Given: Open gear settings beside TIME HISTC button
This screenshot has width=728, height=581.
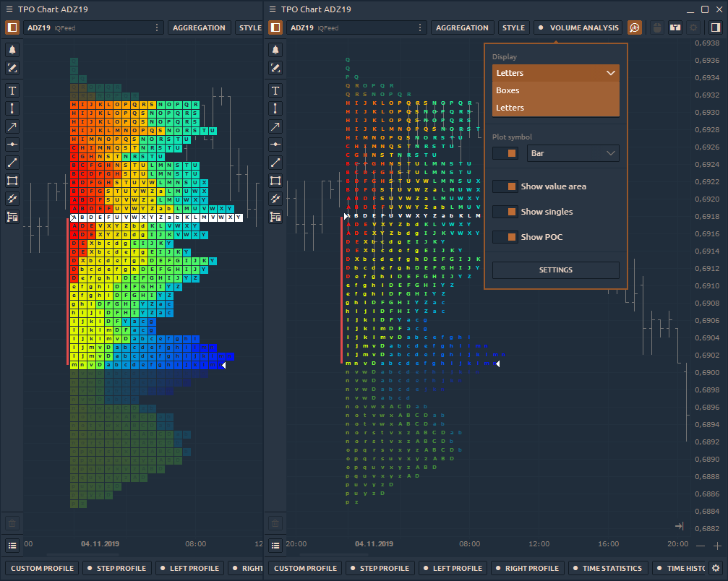Looking at the screenshot, I should tap(716, 568).
